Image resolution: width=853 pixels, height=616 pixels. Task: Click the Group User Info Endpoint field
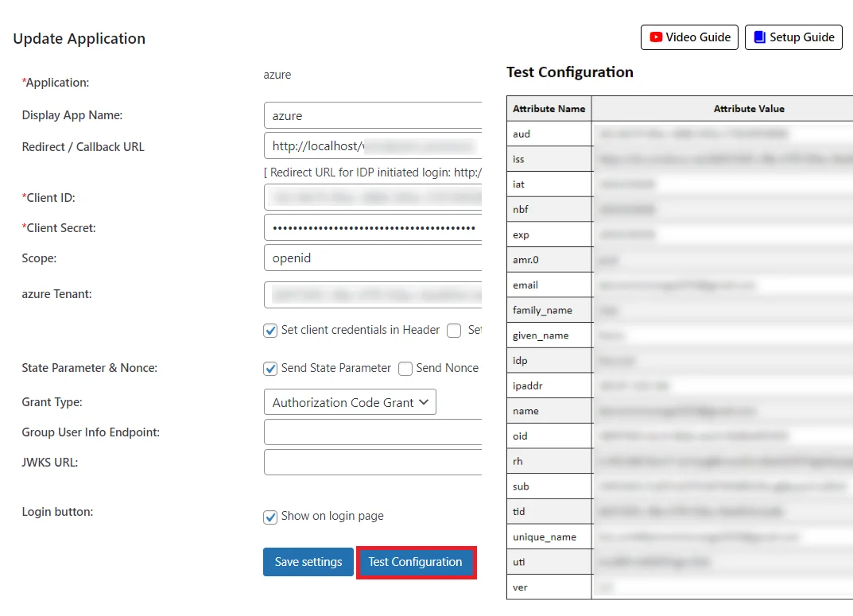373,432
